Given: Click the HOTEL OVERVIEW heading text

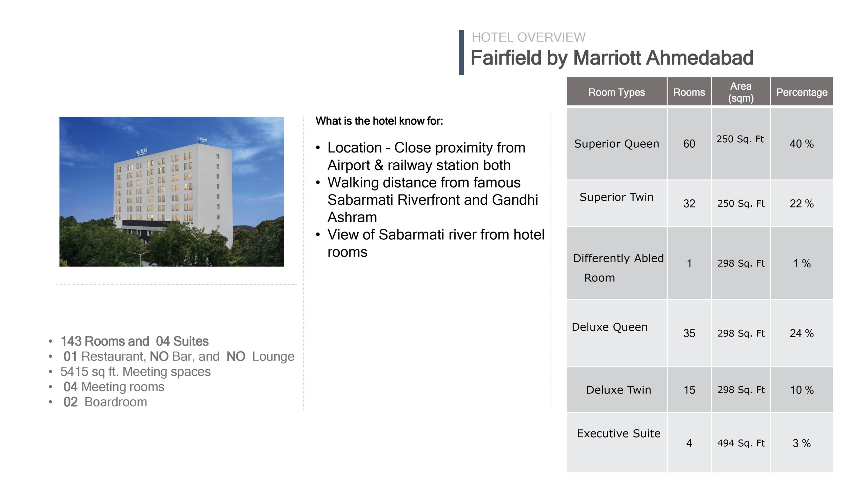Looking at the screenshot, I should (x=529, y=37).
